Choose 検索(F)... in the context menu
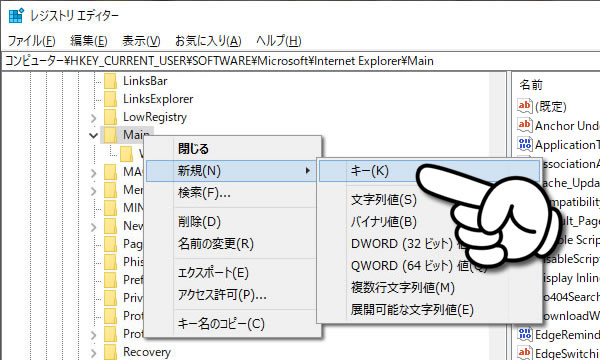 coord(231,193)
